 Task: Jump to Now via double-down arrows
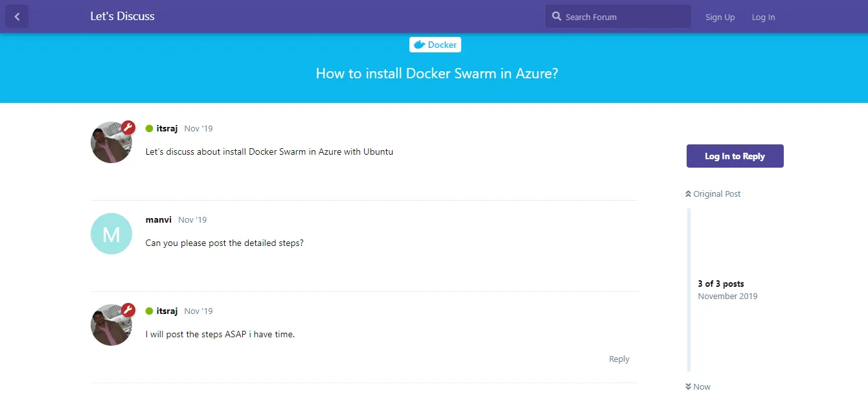coord(698,386)
